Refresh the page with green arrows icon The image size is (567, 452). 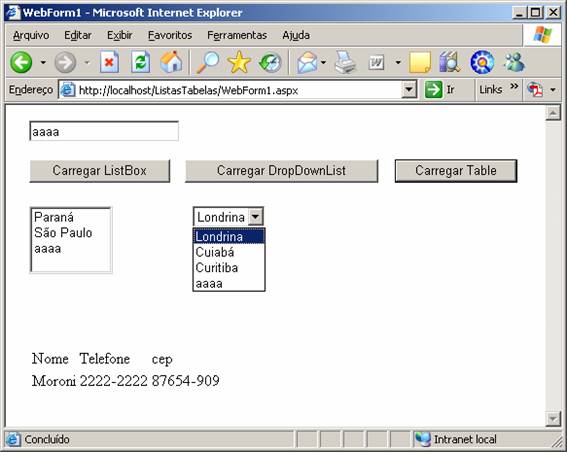tap(140, 62)
